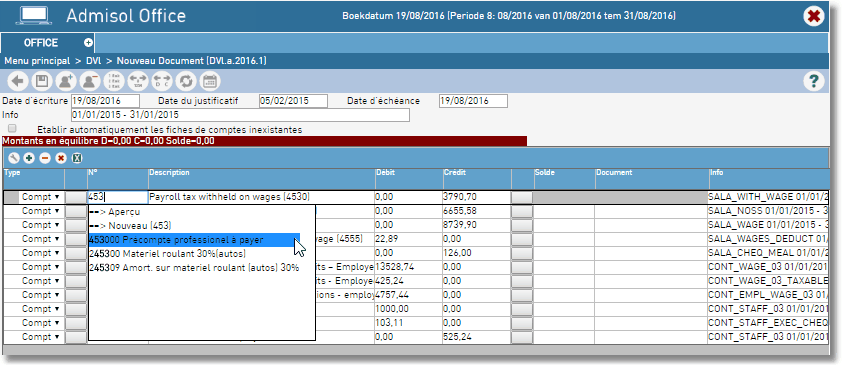Enable automatic creation of nonexistent account sheets
The image size is (842, 367).
12,129
